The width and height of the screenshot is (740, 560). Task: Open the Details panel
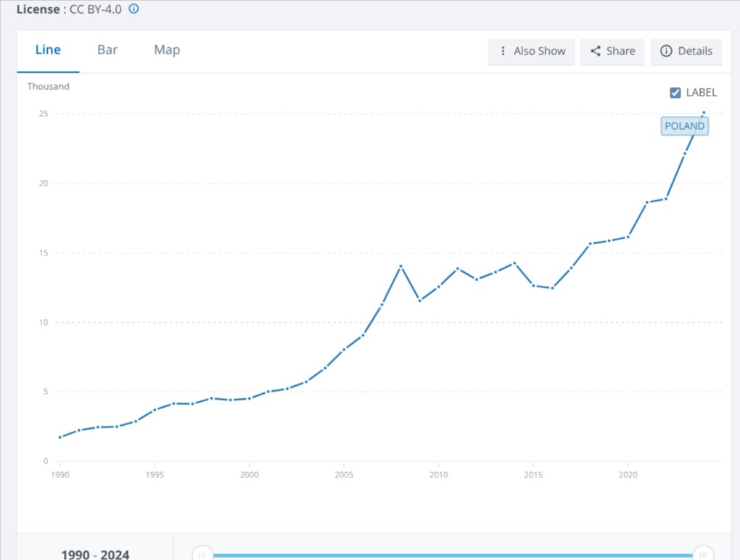686,52
